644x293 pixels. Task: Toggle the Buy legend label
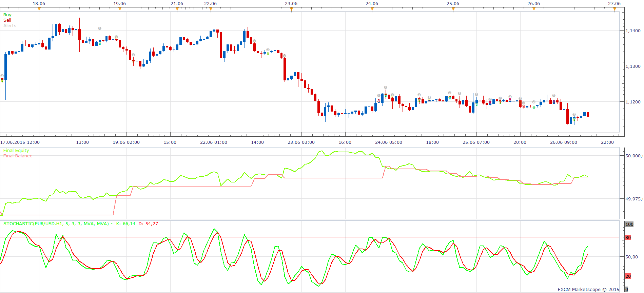coord(7,15)
